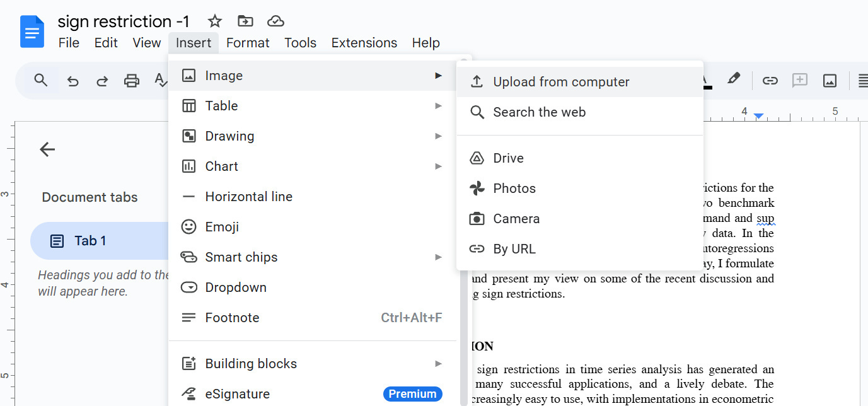Redo the last action

[102, 81]
